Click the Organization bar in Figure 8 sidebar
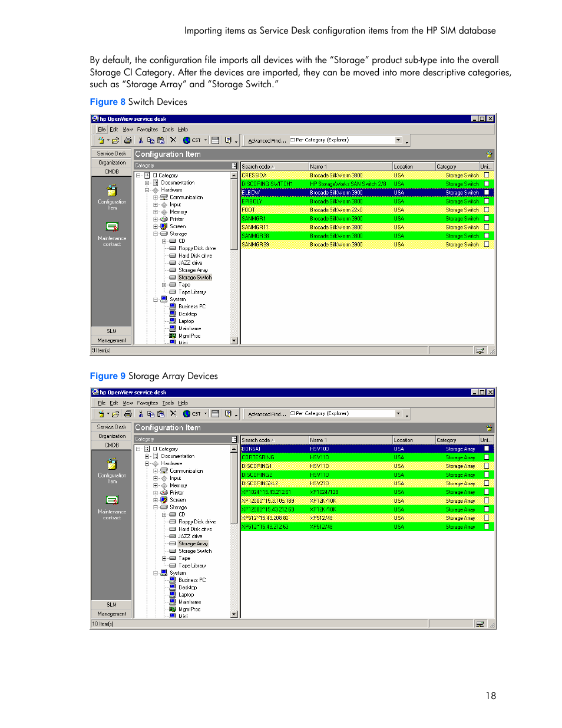The height and width of the screenshot is (728, 562). pyautogui.click(x=112, y=163)
